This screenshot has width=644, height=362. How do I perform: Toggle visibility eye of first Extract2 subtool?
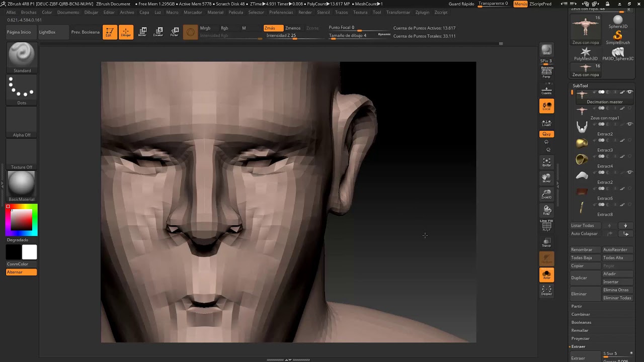coord(629,124)
